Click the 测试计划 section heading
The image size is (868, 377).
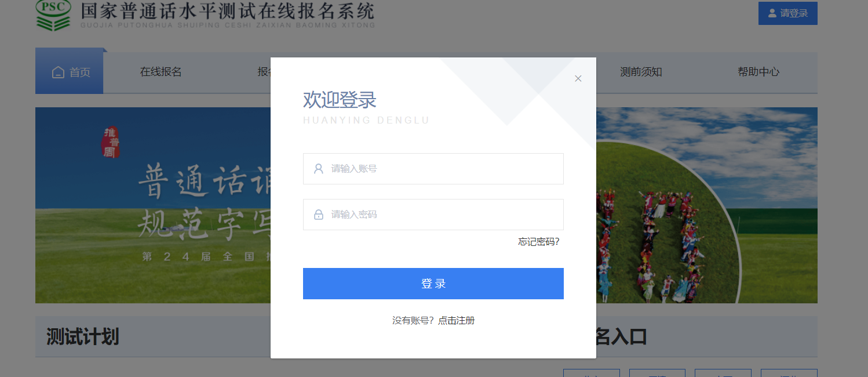[82, 336]
